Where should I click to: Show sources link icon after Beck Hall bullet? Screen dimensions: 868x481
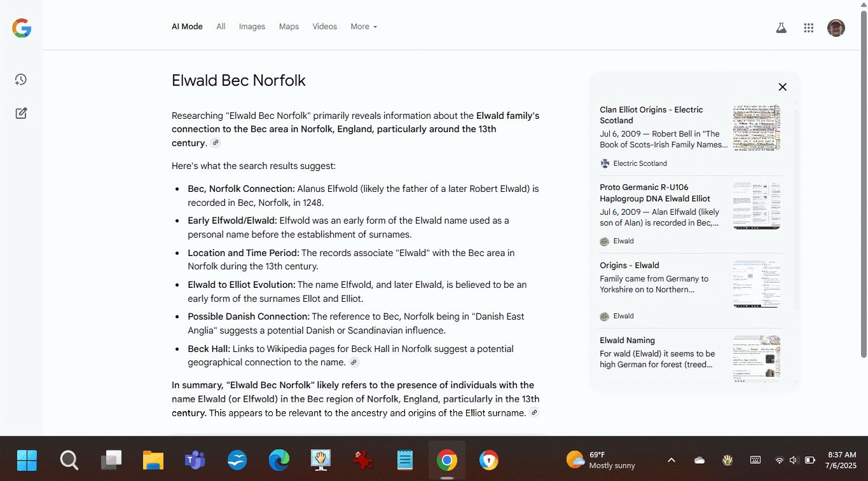click(x=354, y=363)
